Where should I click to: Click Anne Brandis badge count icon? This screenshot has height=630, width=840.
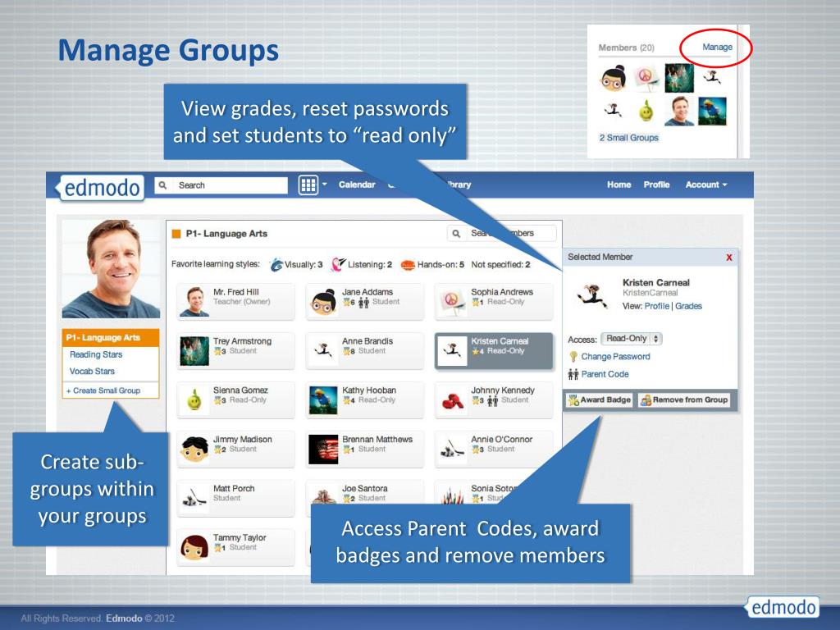pyautogui.click(x=349, y=351)
